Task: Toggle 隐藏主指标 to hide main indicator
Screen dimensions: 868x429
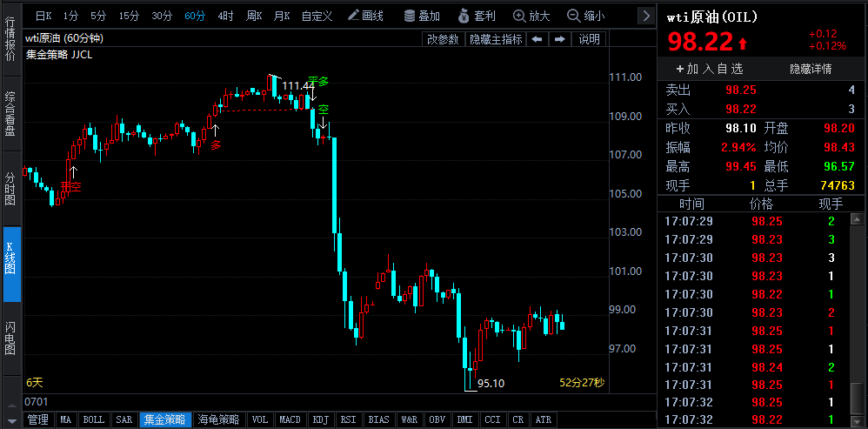Action: 496,39
